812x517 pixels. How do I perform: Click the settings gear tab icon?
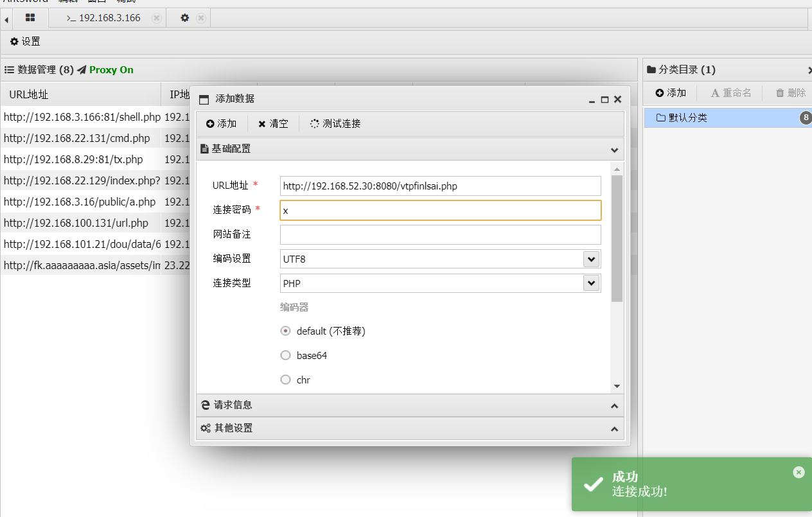[x=183, y=18]
